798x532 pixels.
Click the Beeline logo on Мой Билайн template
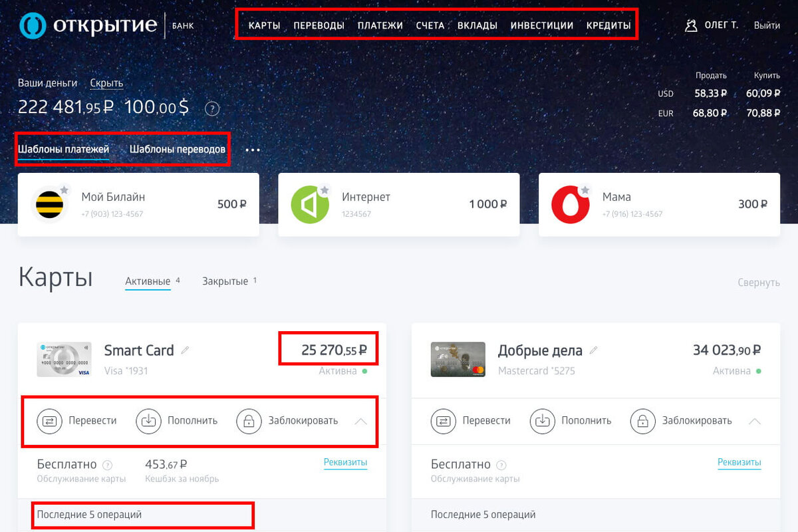tap(51, 204)
